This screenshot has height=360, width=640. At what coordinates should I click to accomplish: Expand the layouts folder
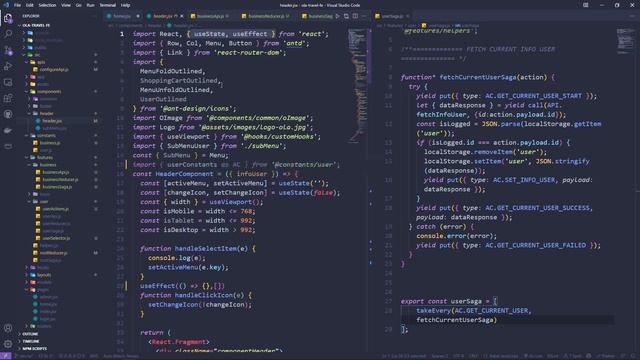click(x=44, y=275)
